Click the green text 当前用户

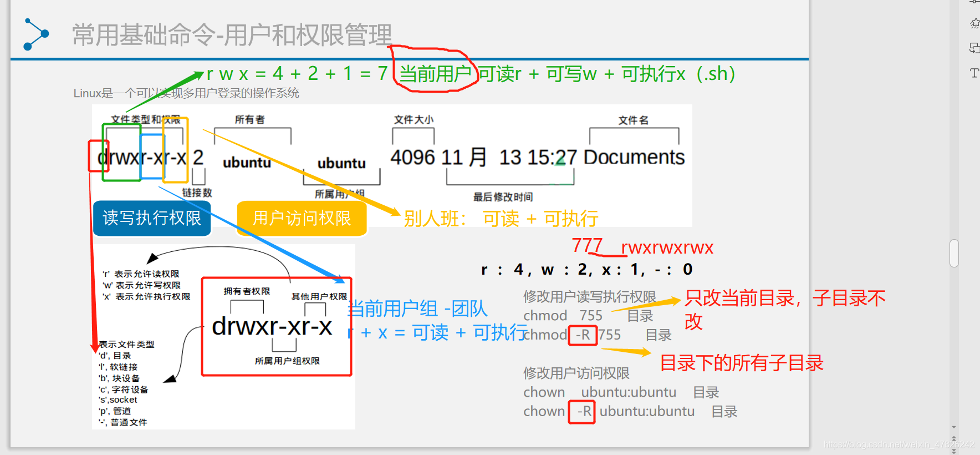(x=435, y=74)
